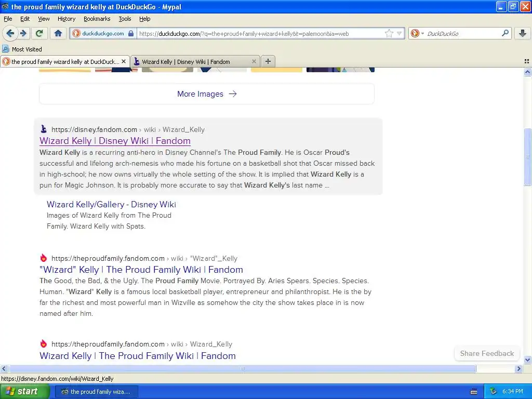Select the Mypal taskbar window button
532x399 pixels.
point(96,392)
